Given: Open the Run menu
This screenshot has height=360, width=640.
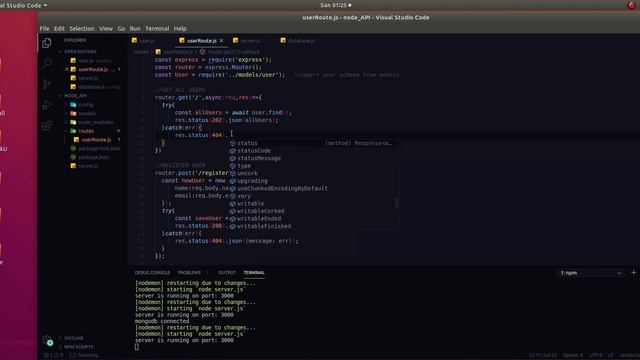Looking at the screenshot, I should [x=135, y=29].
